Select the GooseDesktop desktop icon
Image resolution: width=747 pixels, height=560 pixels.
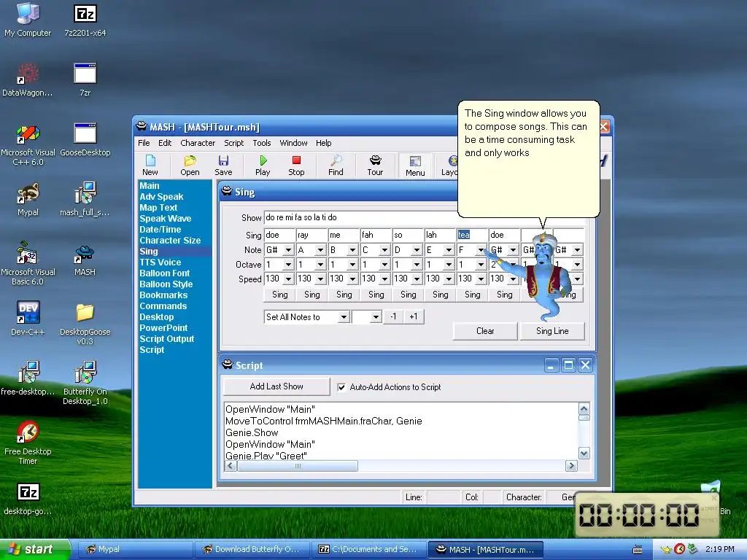(85, 140)
